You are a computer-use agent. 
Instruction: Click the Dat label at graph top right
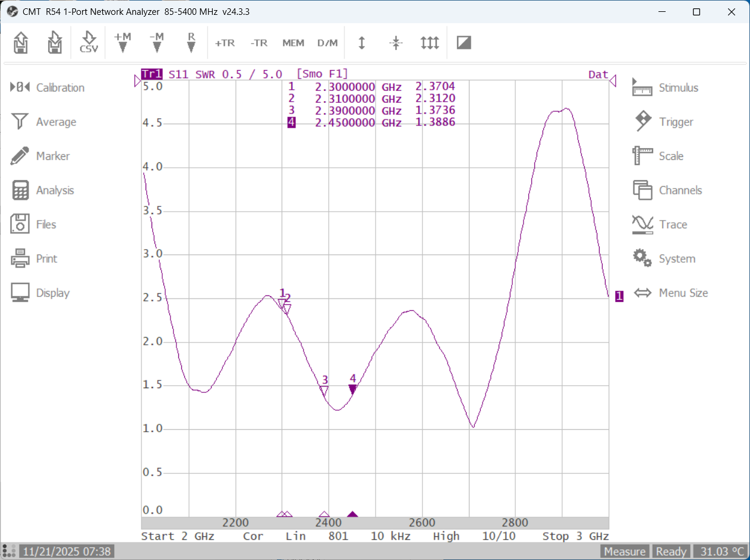598,74
